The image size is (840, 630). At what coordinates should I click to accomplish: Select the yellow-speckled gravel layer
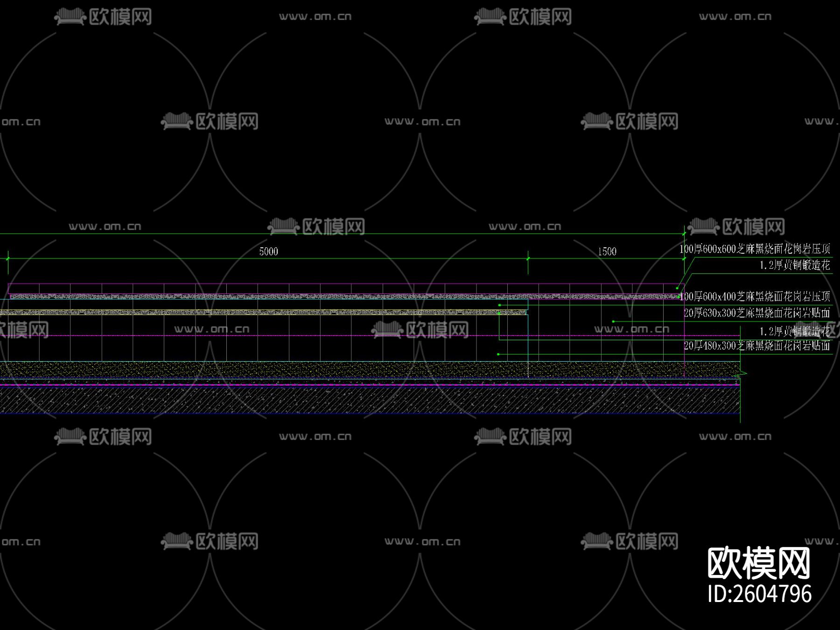click(x=370, y=369)
